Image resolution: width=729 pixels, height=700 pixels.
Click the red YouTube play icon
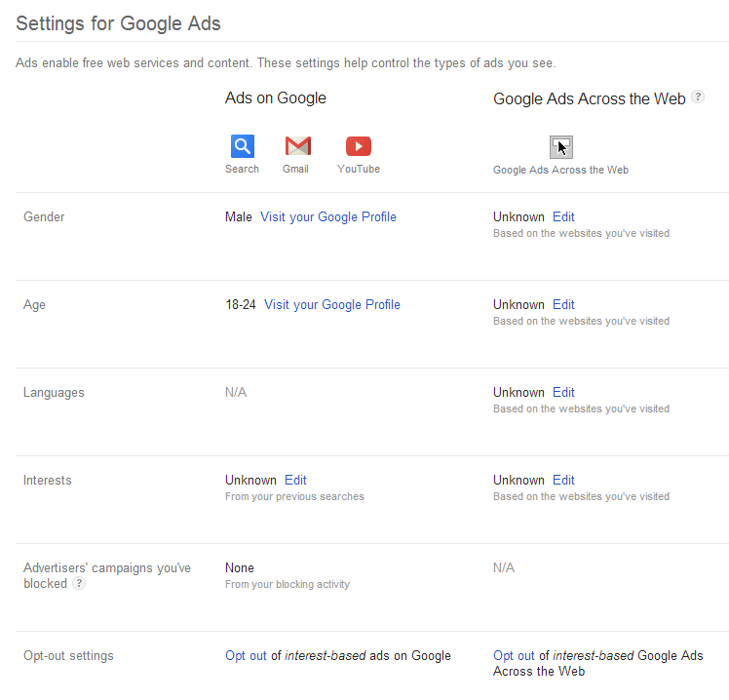[x=359, y=146]
